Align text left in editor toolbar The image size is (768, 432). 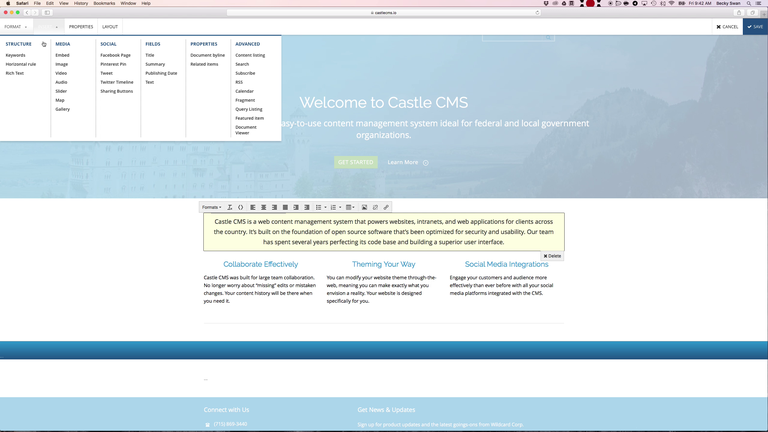[x=253, y=207]
